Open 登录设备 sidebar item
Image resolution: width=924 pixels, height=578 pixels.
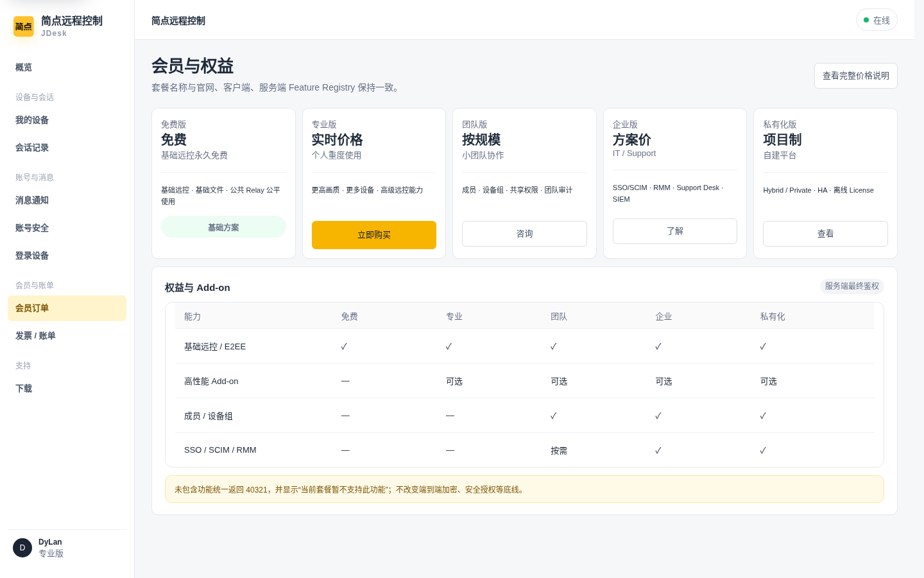[x=67, y=256]
